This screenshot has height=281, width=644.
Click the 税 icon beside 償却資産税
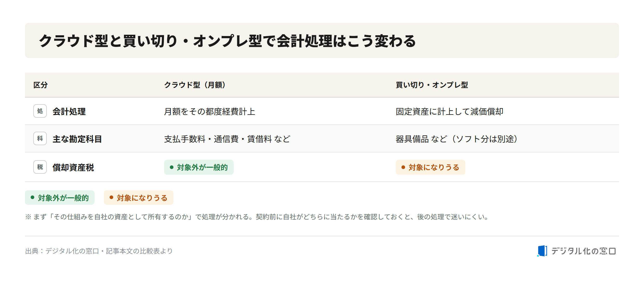(x=40, y=167)
